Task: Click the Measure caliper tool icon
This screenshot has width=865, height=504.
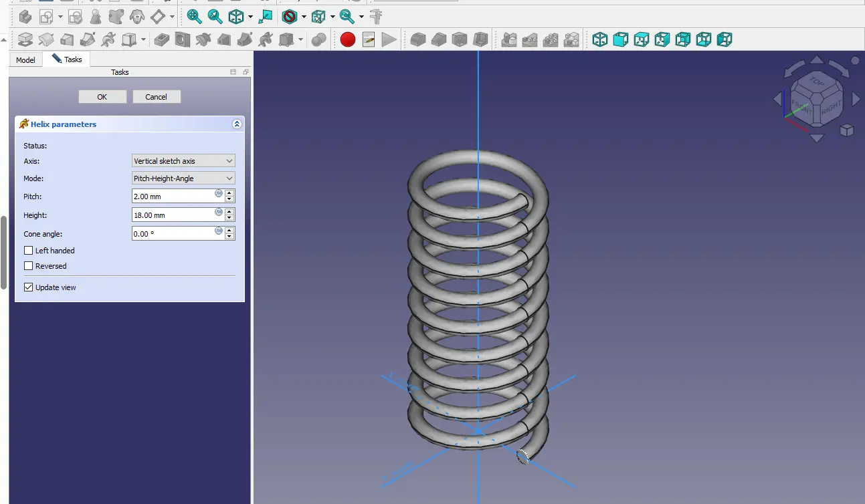Action: coord(377,17)
